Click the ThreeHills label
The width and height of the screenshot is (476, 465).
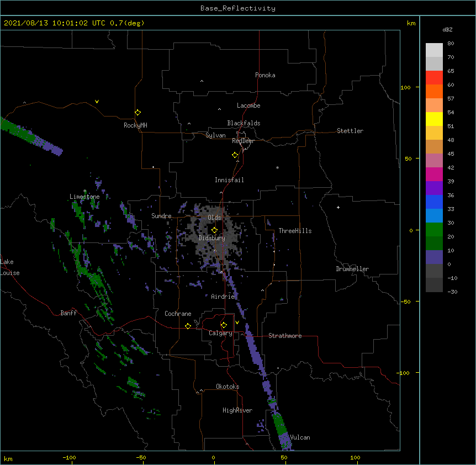(x=295, y=231)
